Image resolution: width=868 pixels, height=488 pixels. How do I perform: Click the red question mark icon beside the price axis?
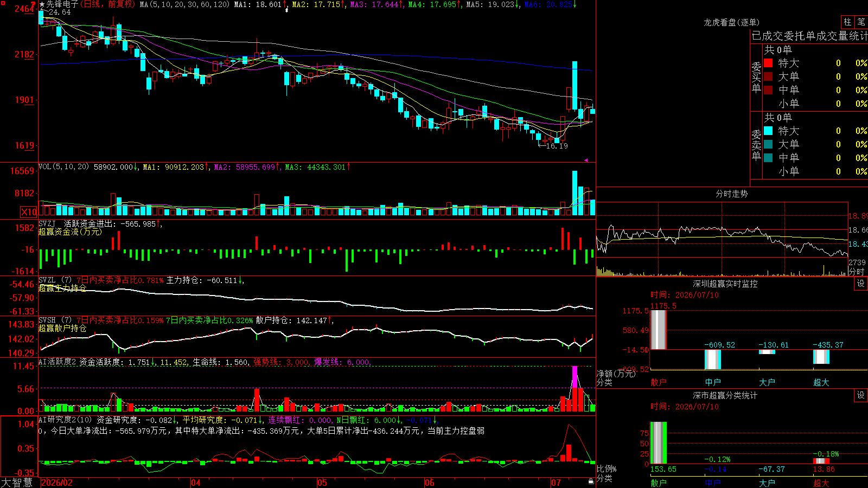pyautogui.click(x=33, y=4)
